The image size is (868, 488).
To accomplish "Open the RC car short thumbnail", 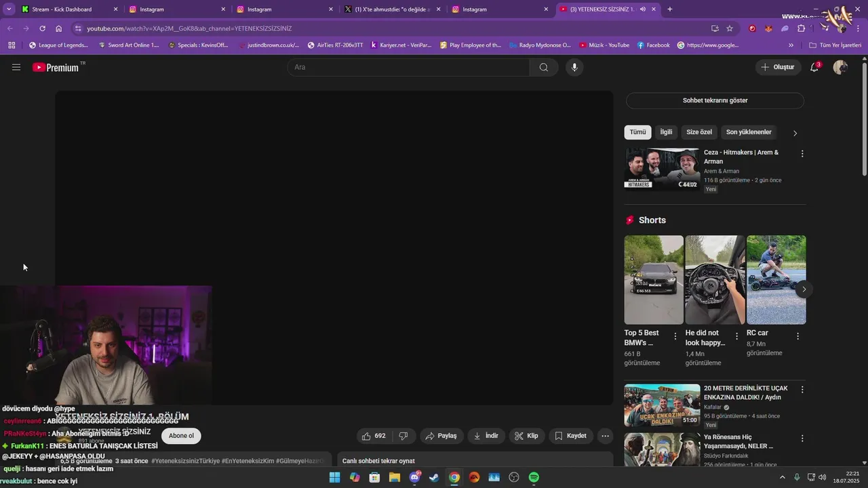I will pyautogui.click(x=776, y=280).
